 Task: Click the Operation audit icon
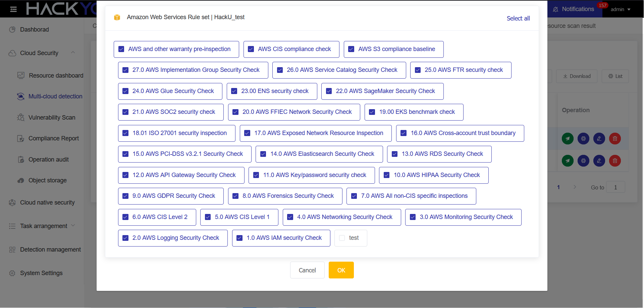coord(21,160)
